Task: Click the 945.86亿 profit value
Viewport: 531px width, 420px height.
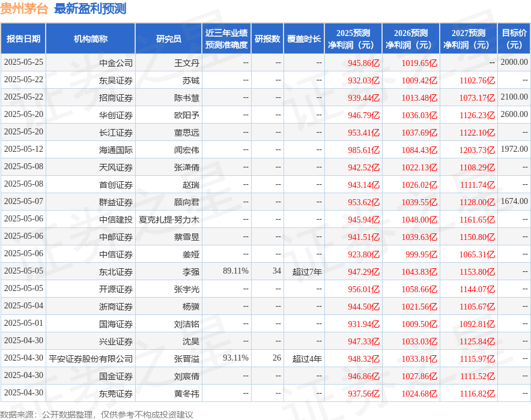Action: [x=363, y=63]
